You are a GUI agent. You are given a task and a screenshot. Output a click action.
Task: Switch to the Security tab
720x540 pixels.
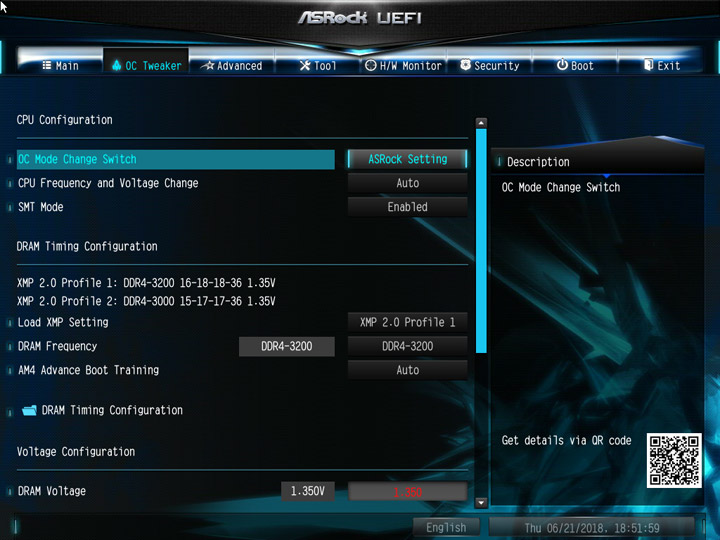click(489, 66)
